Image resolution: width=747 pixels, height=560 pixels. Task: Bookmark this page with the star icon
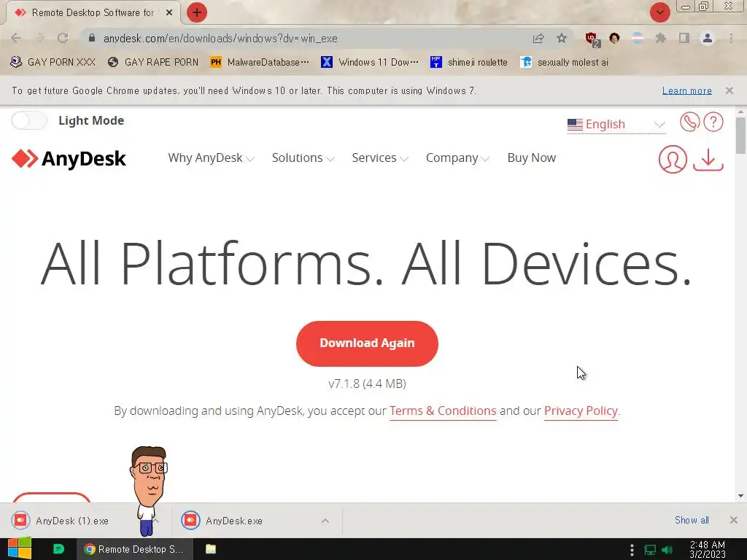(562, 38)
